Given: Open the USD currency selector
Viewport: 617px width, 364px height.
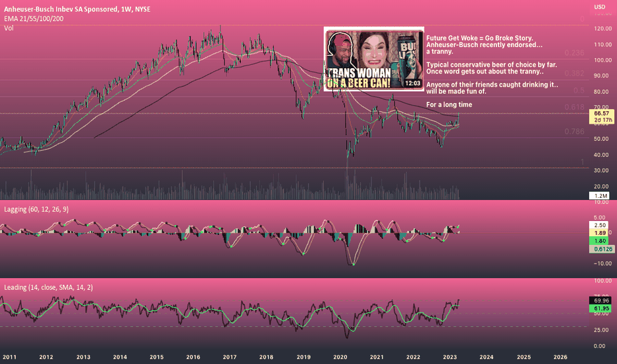Looking at the screenshot, I should point(599,7).
